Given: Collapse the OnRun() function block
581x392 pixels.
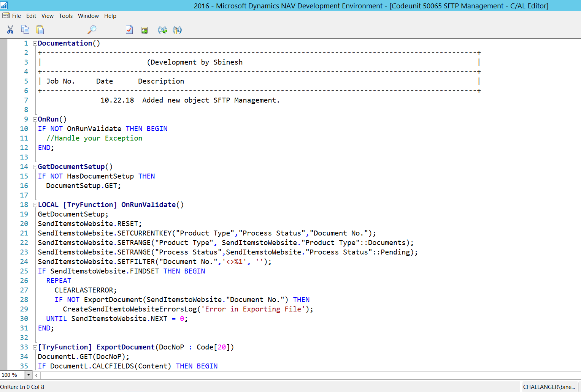Looking at the screenshot, I should coord(35,119).
